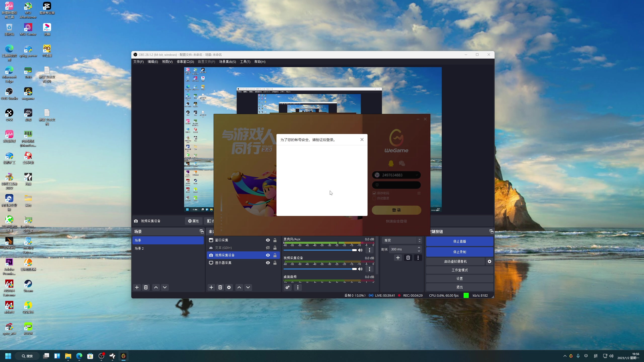Lock the 显示器采集 source
Viewport: 644px width, 362px height.
(x=275, y=263)
